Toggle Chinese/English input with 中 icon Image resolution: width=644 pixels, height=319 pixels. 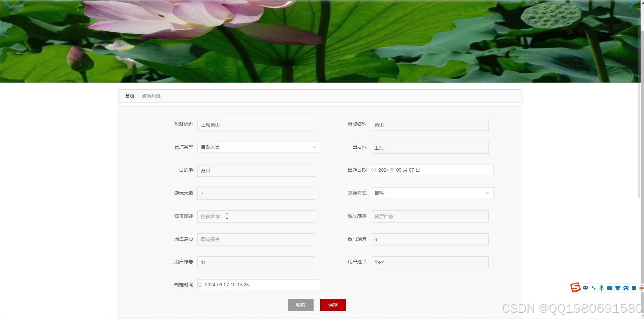pyautogui.click(x=585, y=288)
